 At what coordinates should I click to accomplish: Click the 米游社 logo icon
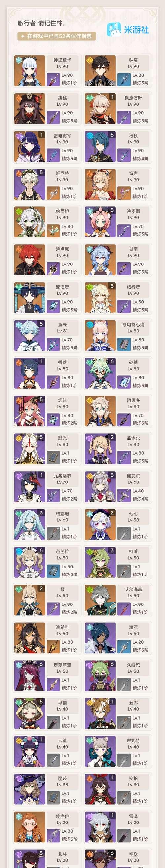(x=114, y=30)
